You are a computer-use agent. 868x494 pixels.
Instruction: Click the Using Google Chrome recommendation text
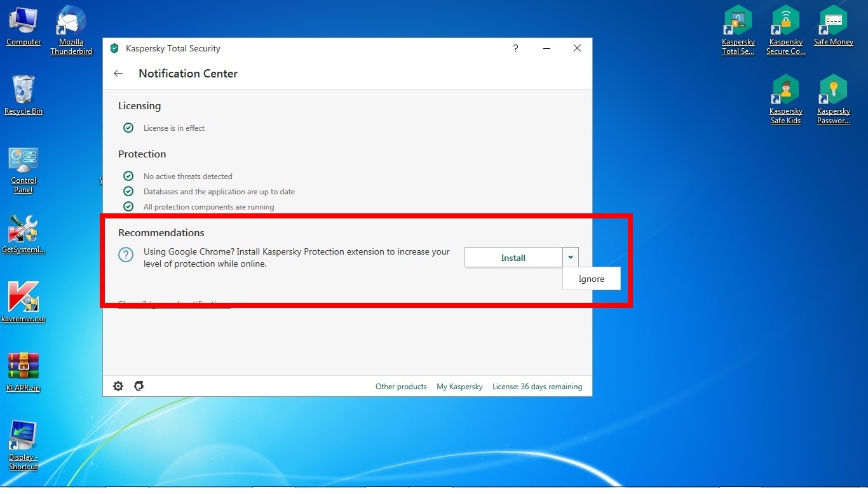click(297, 258)
